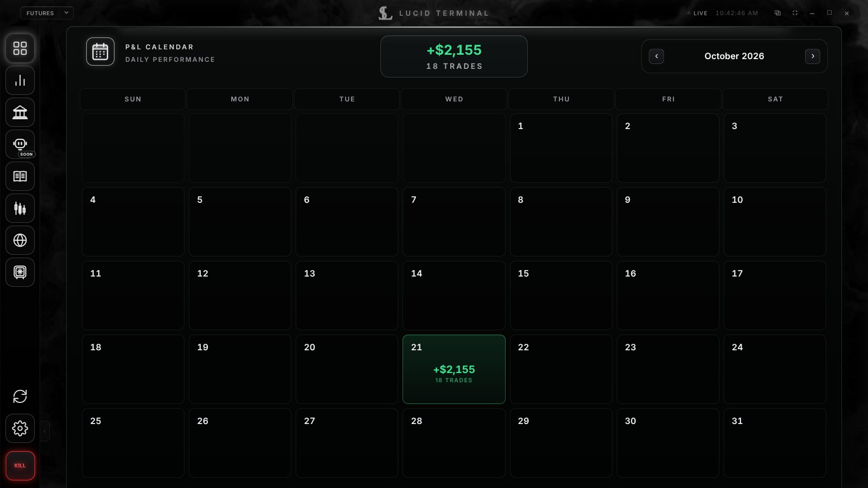Open the FUTURES dropdown selector
The width and height of the screenshot is (868, 488).
[47, 13]
